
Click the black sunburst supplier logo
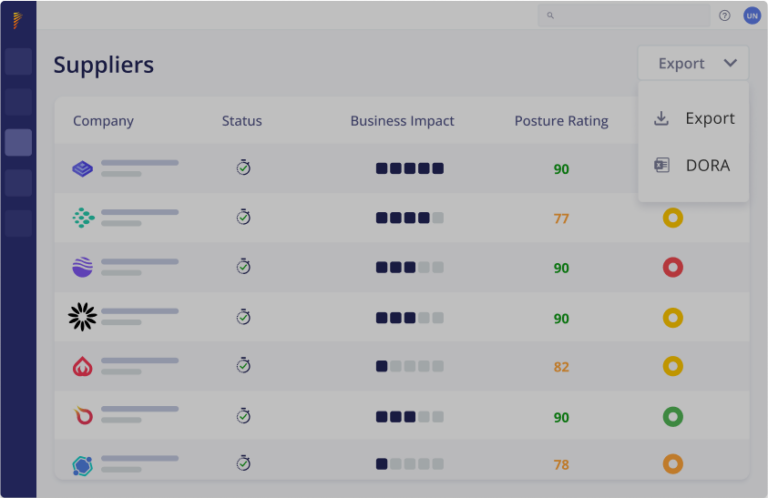click(x=82, y=318)
